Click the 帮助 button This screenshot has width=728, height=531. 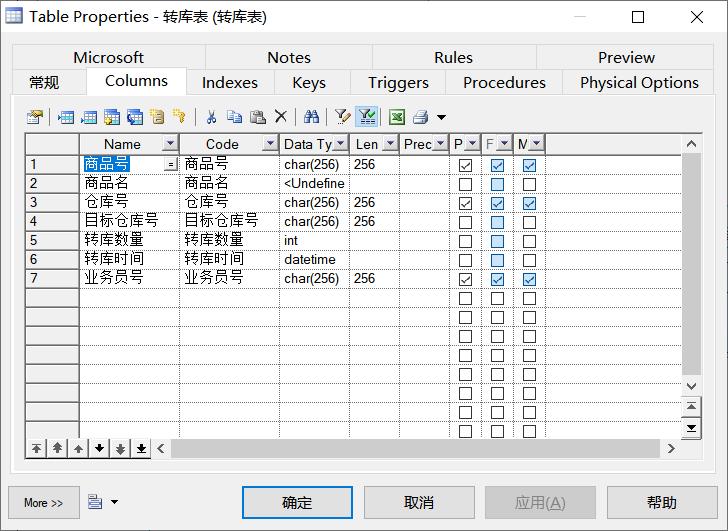pyautogui.click(x=662, y=502)
